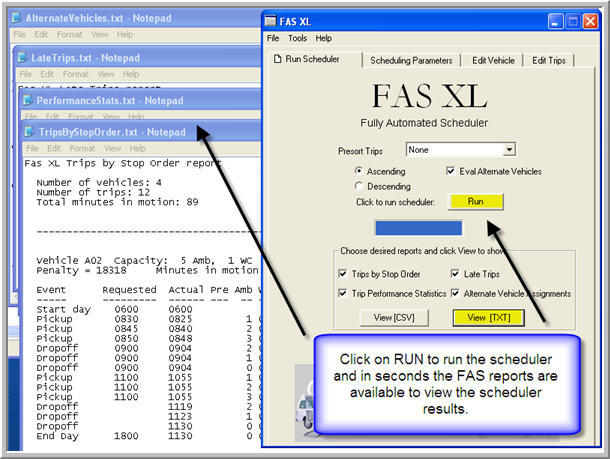Click the FAS XL title bar window icon
This screenshot has width=610, height=459.
point(270,21)
